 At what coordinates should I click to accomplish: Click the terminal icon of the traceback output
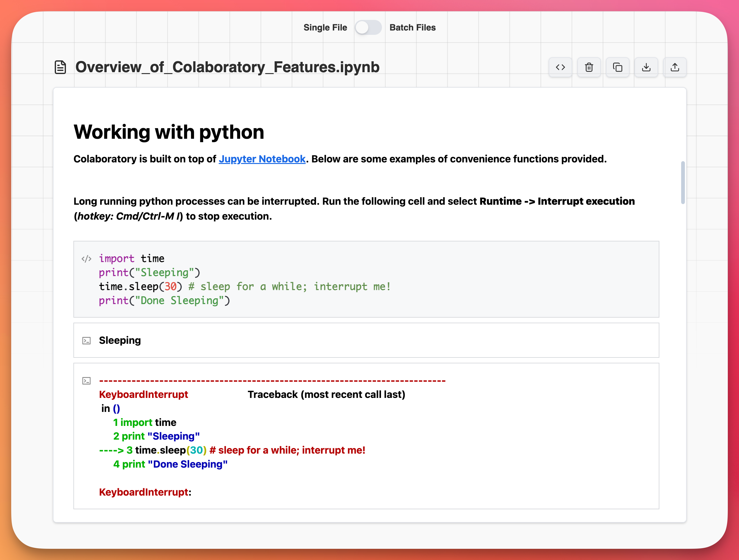coord(86,380)
